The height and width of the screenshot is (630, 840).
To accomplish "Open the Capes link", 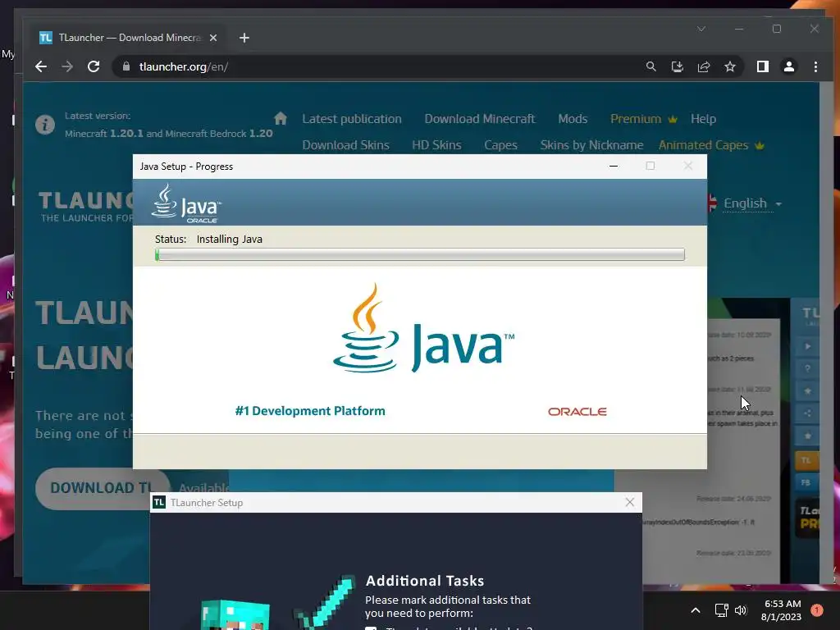I will pyautogui.click(x=500, y=145).
